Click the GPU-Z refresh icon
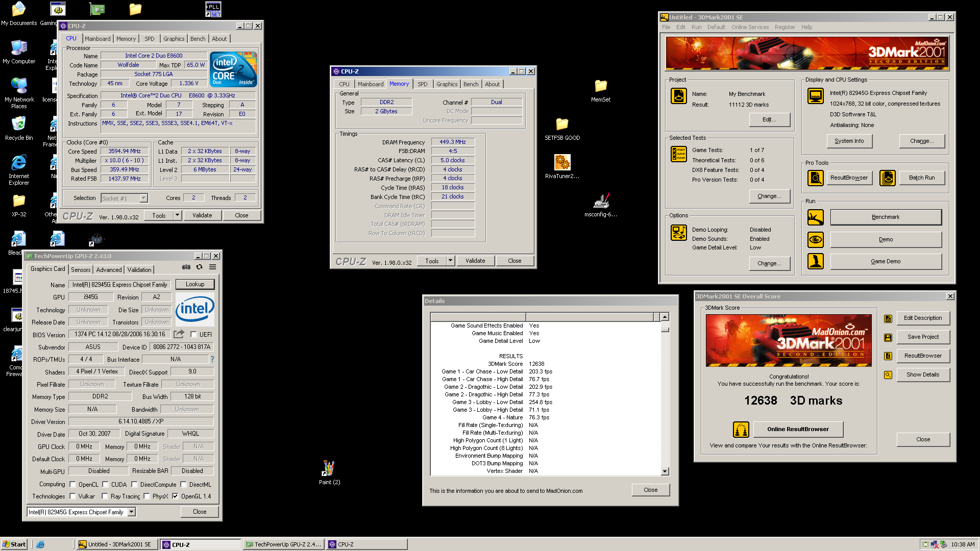Image resolution: width=980 pixels, height=551 pixels. click(x=200, y=267)
